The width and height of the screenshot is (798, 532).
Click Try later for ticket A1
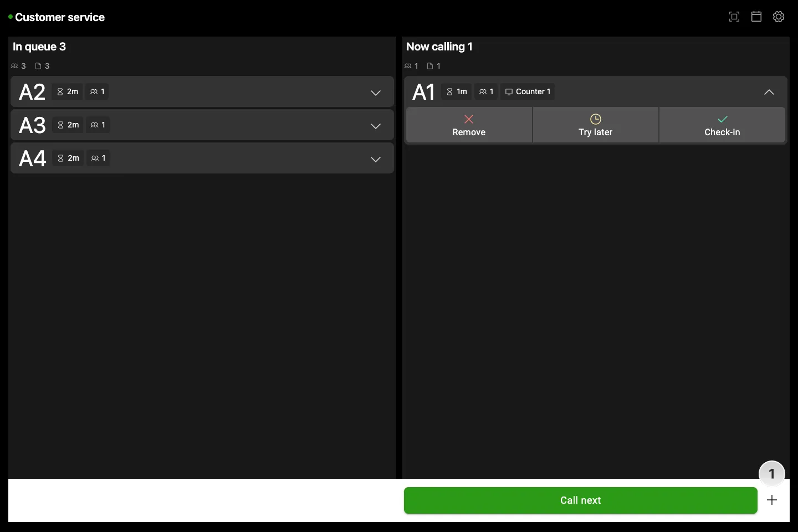pyautogui.click(x=596, y=125)
